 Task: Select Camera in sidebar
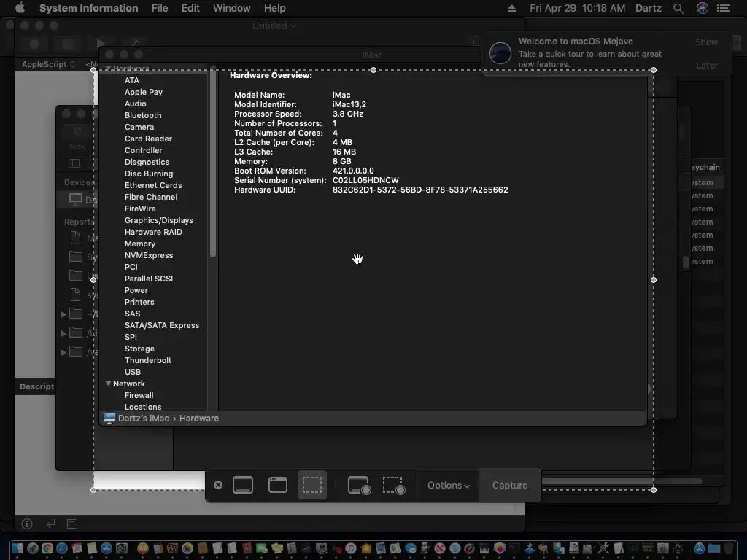[139, 127]
